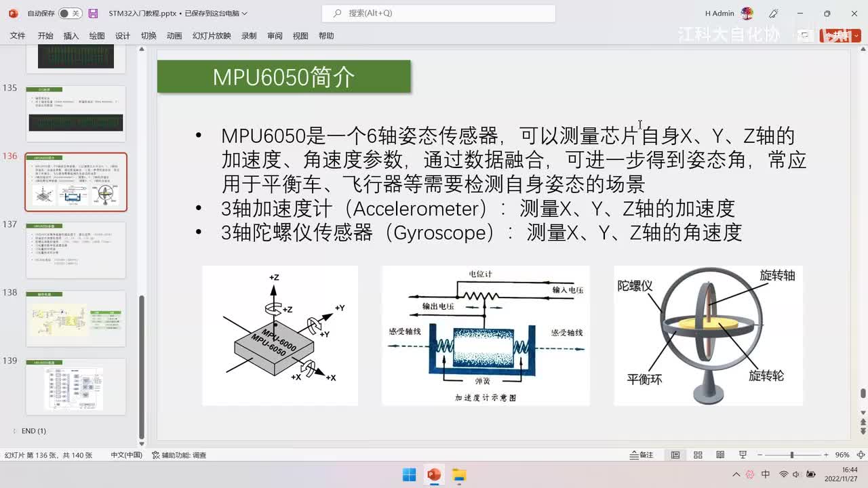
Task: Click the 中 input method indicator
Action: [x=766, y=474]
